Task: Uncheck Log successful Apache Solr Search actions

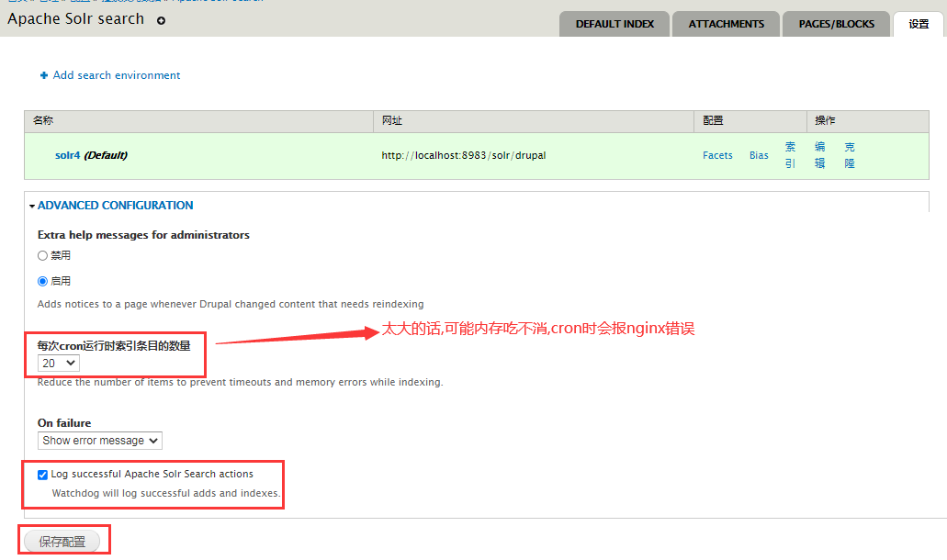Action: (43, 475)
